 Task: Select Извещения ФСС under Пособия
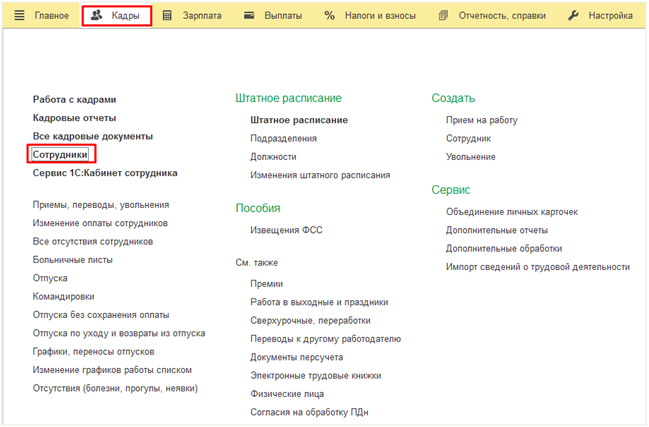[x=286, y=230]
